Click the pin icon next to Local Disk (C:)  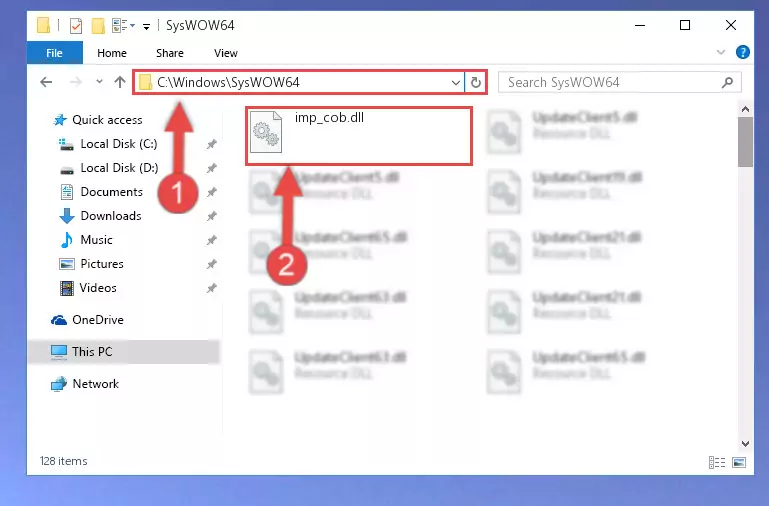(211, 144)
